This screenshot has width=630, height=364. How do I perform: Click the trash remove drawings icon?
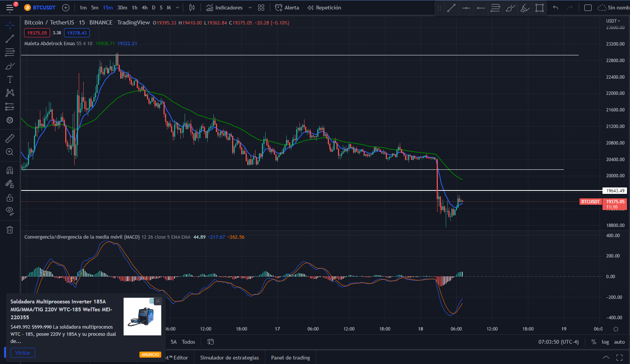point(10,230)
